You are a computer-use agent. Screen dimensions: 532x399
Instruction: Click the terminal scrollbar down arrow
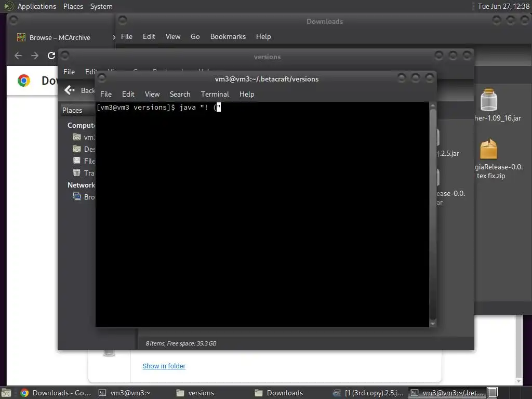tap(433, 324)
